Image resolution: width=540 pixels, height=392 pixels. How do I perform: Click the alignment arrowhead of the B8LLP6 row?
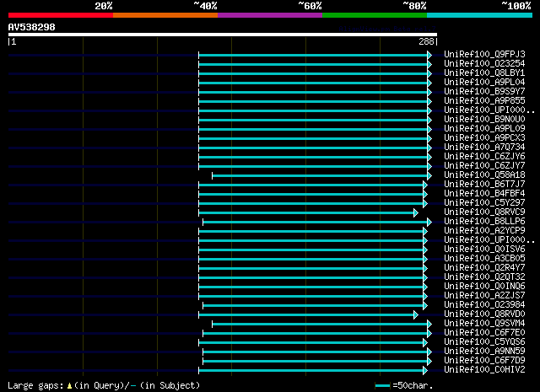[x=429, y=223]
